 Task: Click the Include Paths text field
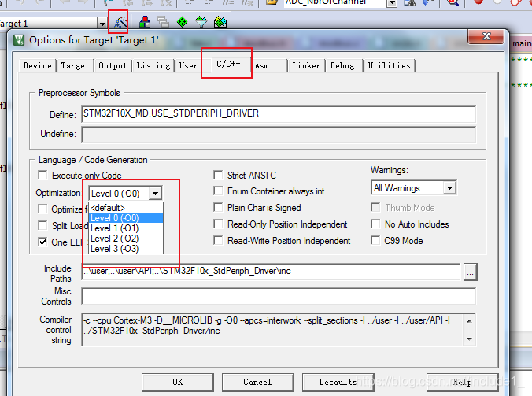click(x=271, y=272)
